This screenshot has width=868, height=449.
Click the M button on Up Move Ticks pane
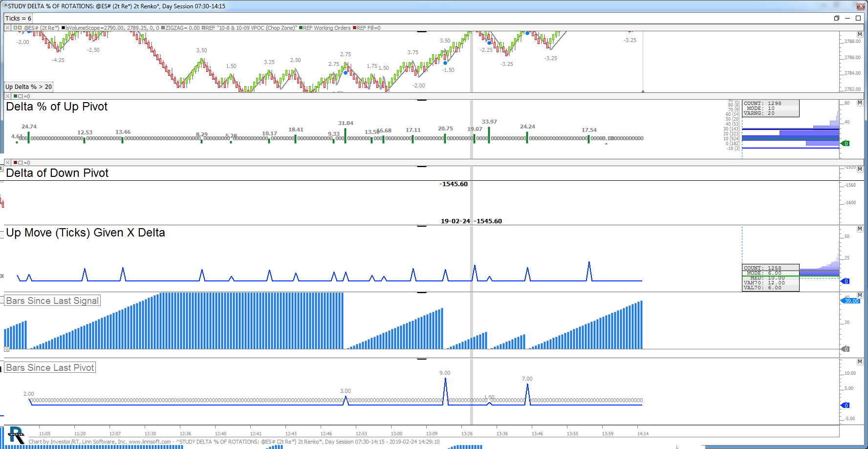tap(860, 229)
